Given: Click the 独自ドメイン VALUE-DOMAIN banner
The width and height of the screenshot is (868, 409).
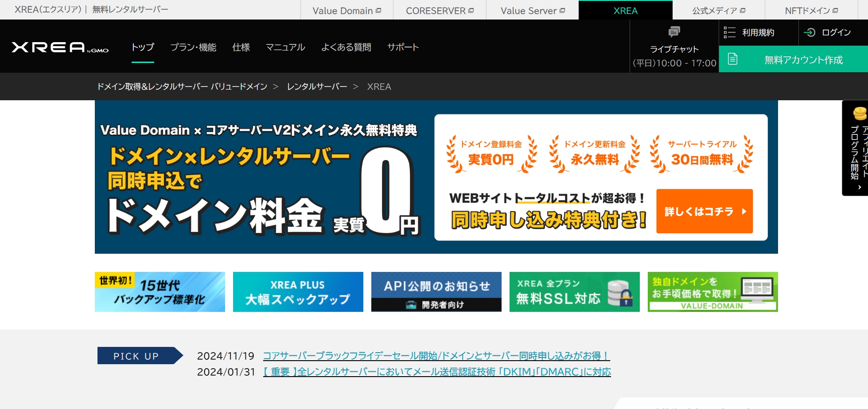Looking at the screenshot, I should tap(713, 292).
